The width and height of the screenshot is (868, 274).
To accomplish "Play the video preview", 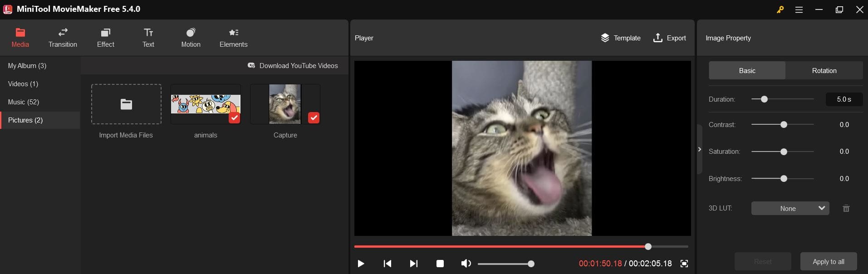I will tap(361, 264).
